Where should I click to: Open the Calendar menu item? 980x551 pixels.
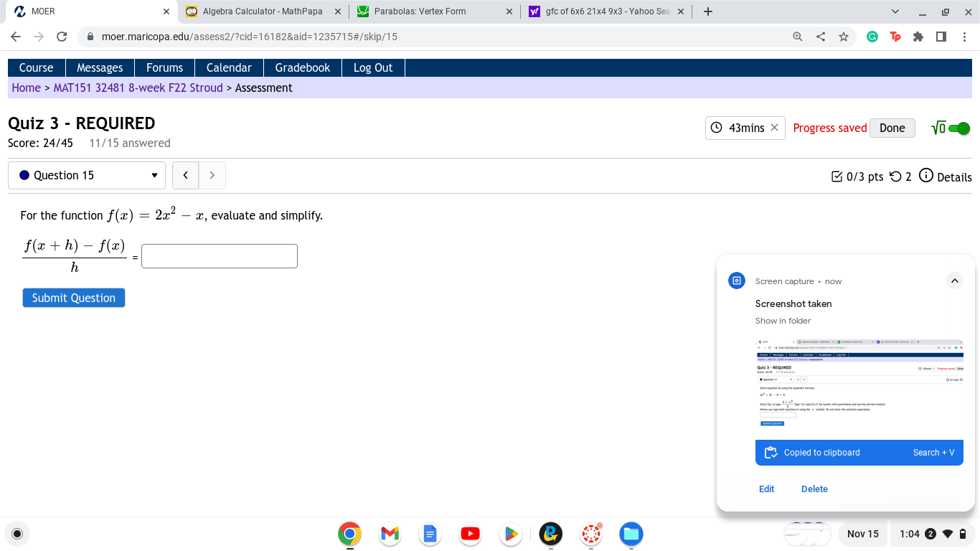(x=229, y=67)
